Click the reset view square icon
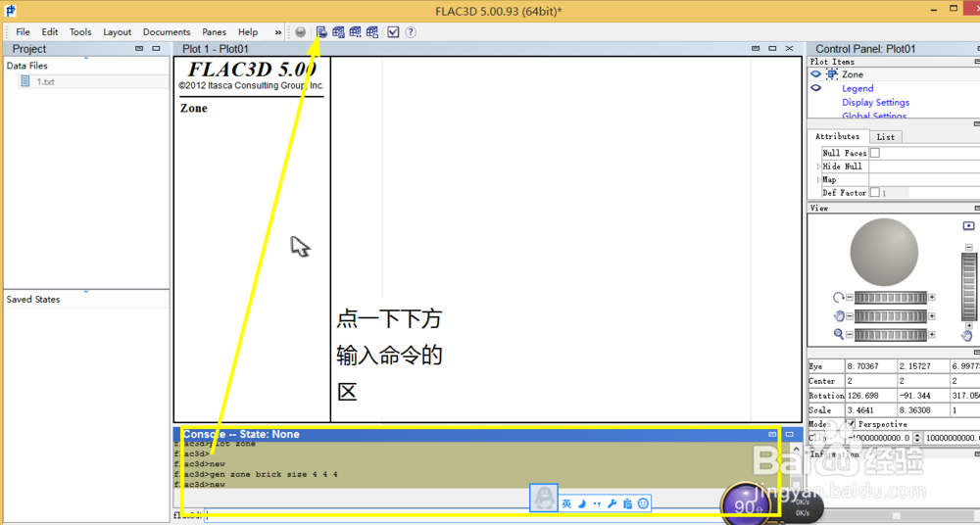 [969, 225]
